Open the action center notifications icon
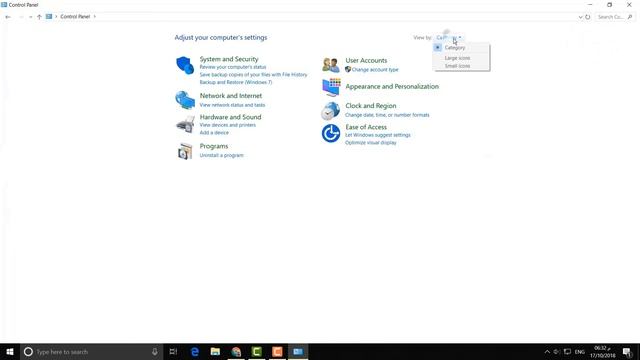This screenshot has height=360, width=640. (627, 351)
